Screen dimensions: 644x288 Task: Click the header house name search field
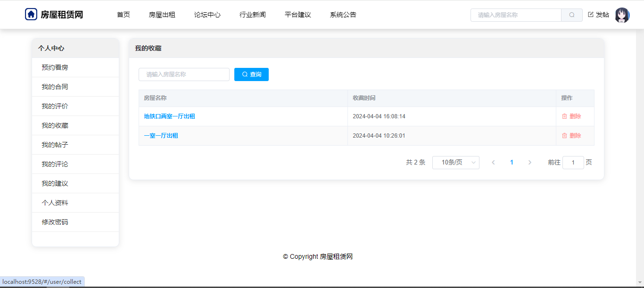[x=516, y=15]
